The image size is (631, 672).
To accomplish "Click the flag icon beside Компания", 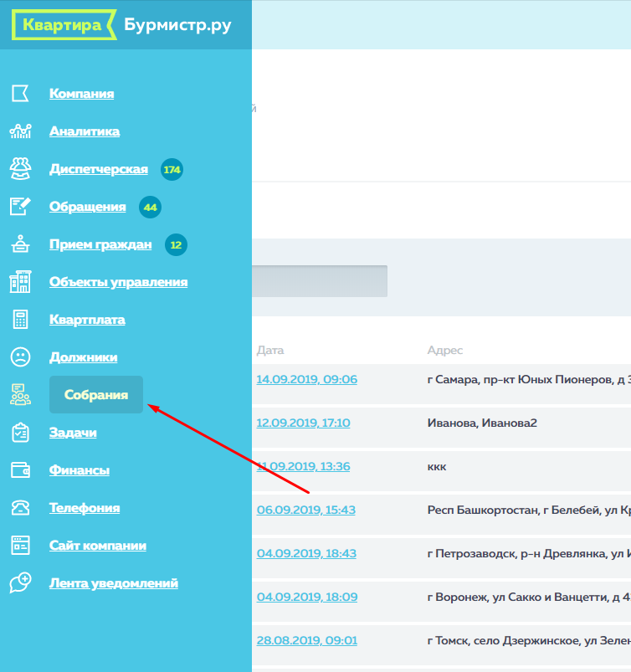I will pyautogui.click(x=20, y=94).
